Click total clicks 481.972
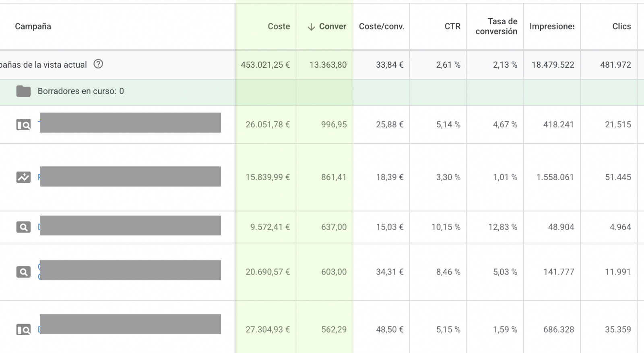 pyautogui.click(x=615, y=64)
